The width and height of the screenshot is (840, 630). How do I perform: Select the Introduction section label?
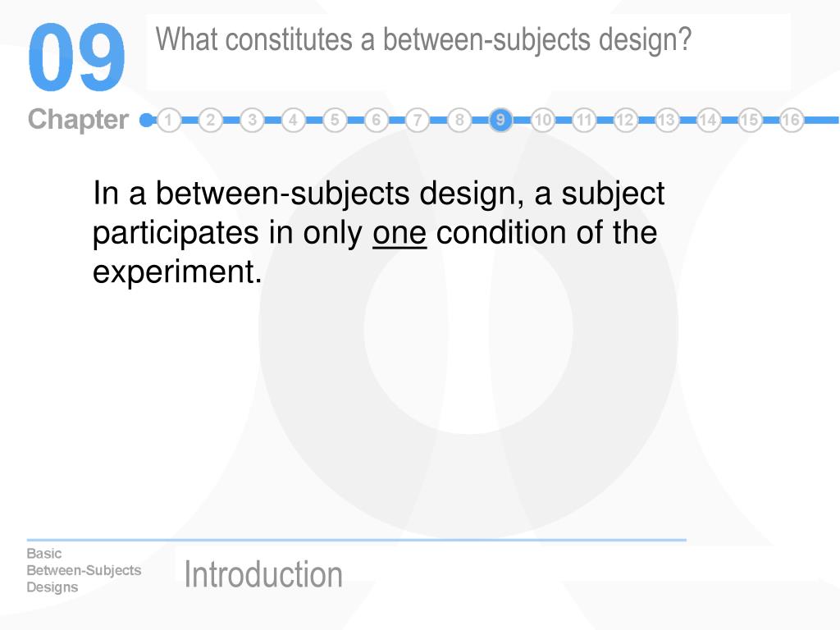click(263, 574)
